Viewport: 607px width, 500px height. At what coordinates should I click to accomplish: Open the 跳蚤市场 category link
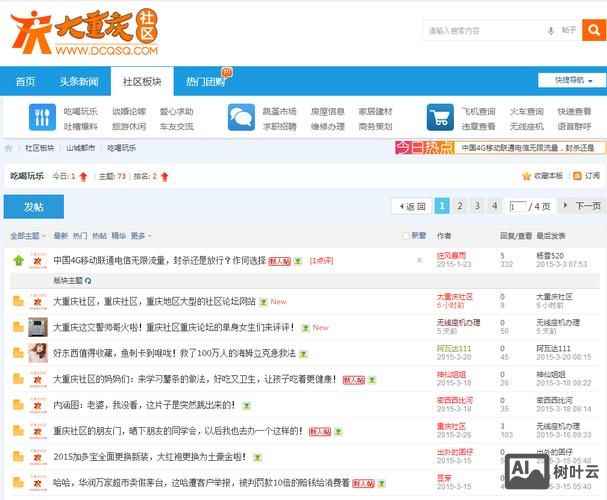(x=279, y=111)
